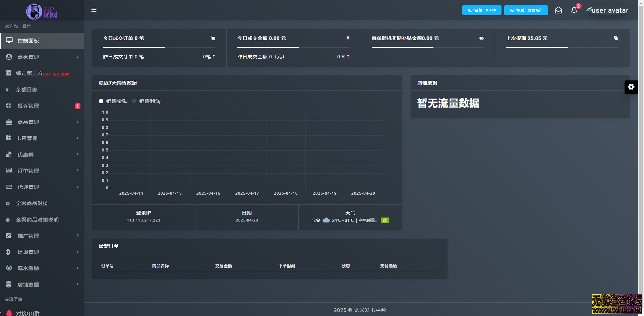Click the pen icon on the withdrawal card
644x316 pixels.
(x=616, y=38)
